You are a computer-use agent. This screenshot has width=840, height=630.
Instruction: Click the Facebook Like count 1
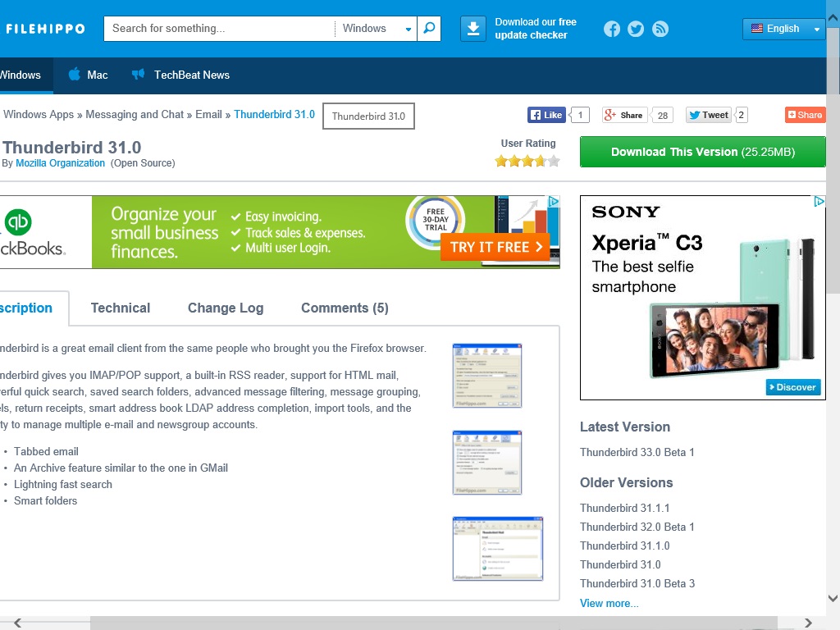(580, 115)
